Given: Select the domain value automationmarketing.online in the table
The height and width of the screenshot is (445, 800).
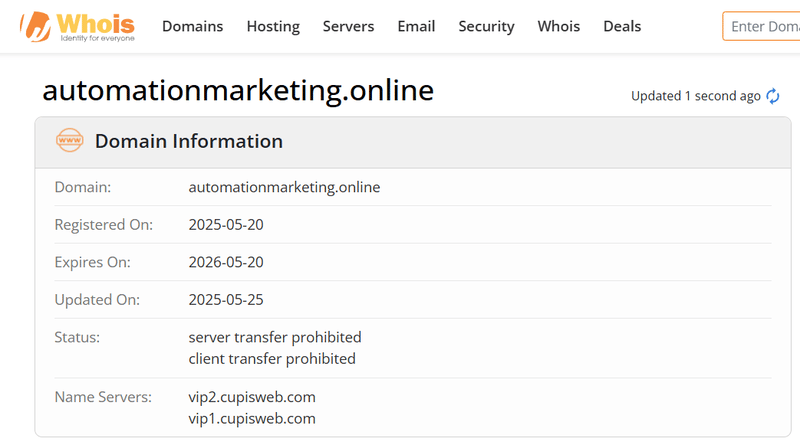Looking at the screenshot, I should pos(284,187).
